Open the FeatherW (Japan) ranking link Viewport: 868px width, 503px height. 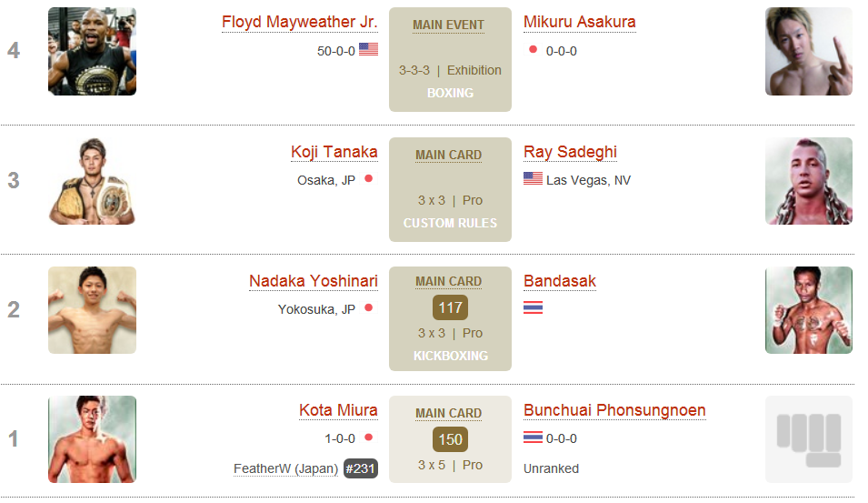[x=285, y=468]
